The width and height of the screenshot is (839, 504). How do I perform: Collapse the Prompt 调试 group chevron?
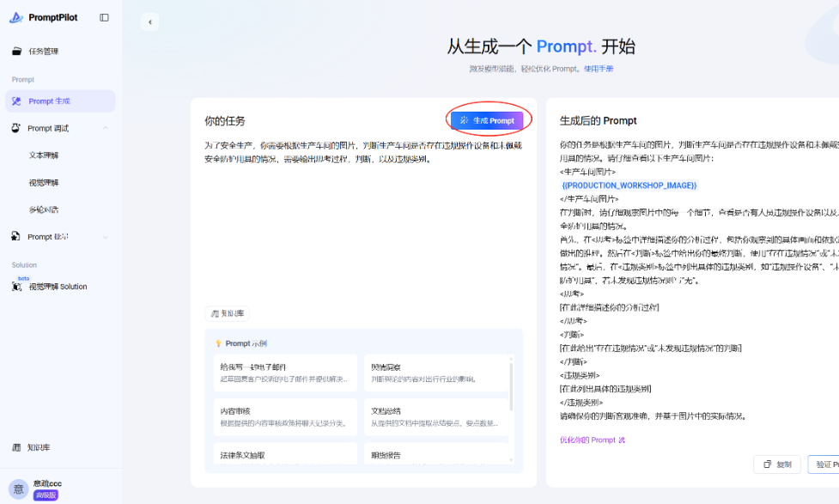click(x=106, y=128)
